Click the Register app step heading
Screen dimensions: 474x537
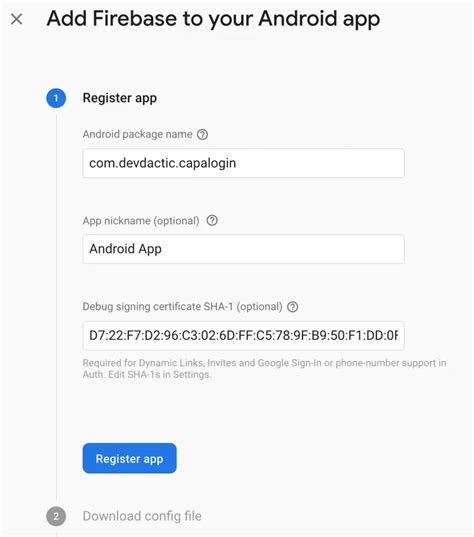tap(120, 98)
